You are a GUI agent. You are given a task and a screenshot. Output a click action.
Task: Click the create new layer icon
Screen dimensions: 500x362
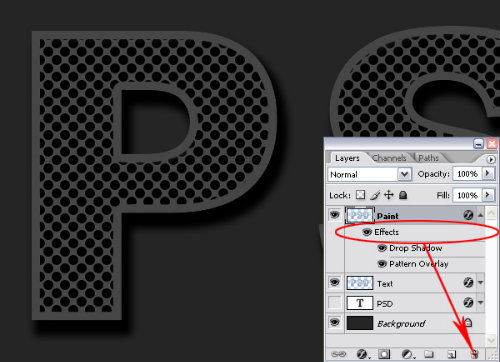coord(451,354)
